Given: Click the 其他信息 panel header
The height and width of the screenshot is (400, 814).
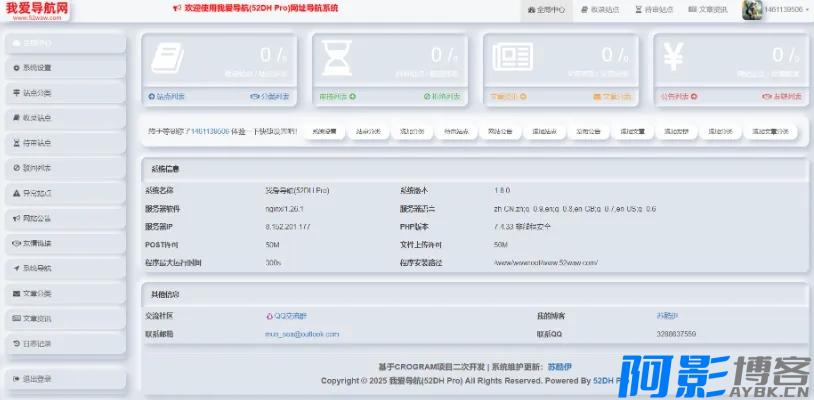Looking at the screenshot, I should pyautogui.click(x=474, y=294).
